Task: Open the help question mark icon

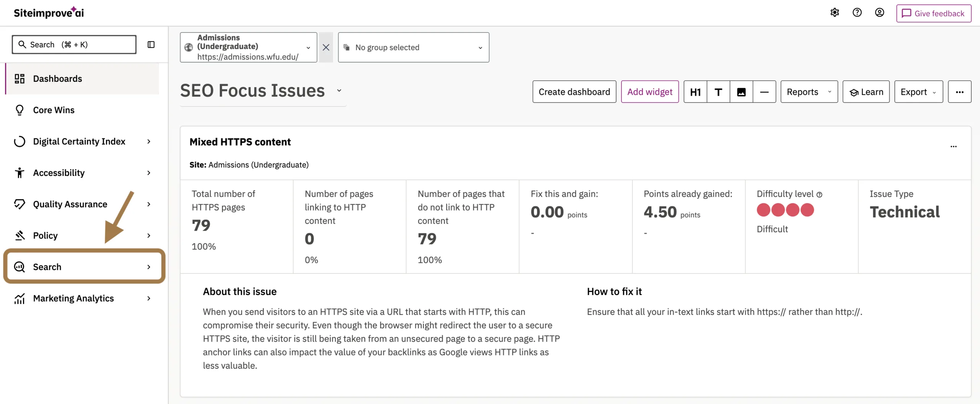Action: [857, 13]
